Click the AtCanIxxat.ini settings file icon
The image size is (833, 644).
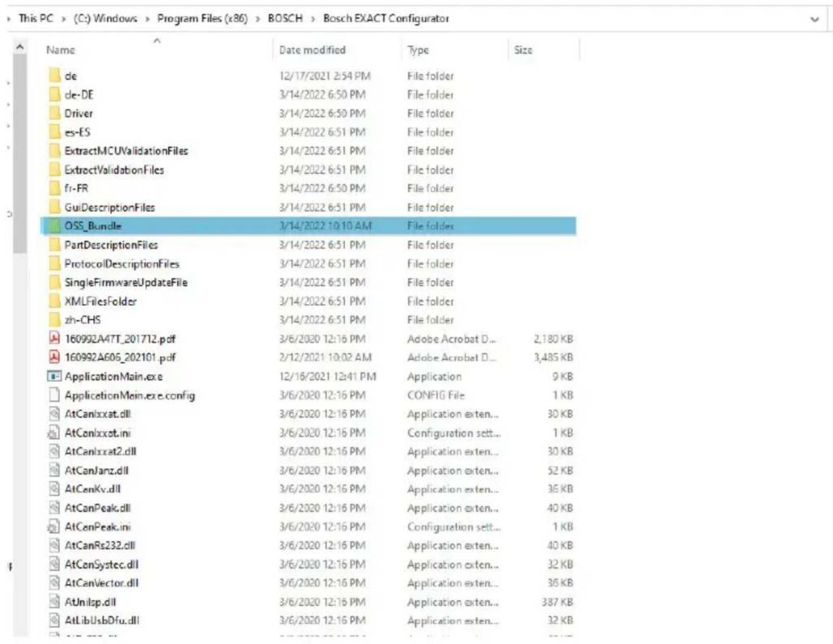55,433
